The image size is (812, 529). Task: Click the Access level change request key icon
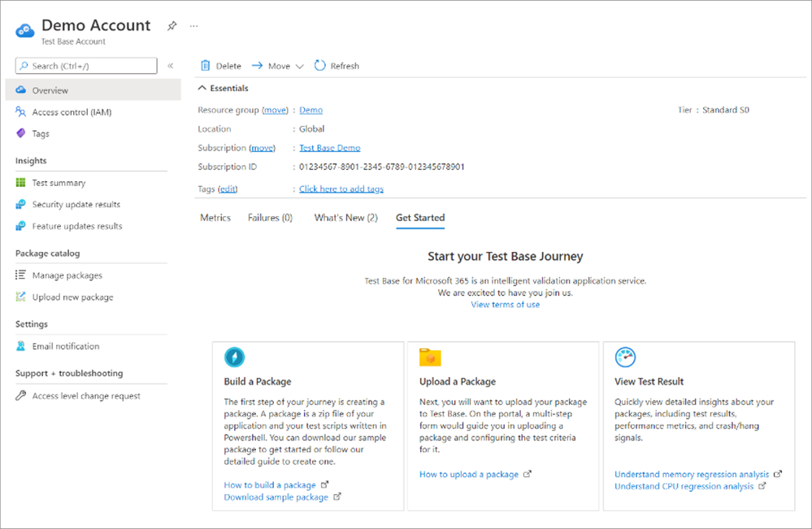click(x=21, y=397)
